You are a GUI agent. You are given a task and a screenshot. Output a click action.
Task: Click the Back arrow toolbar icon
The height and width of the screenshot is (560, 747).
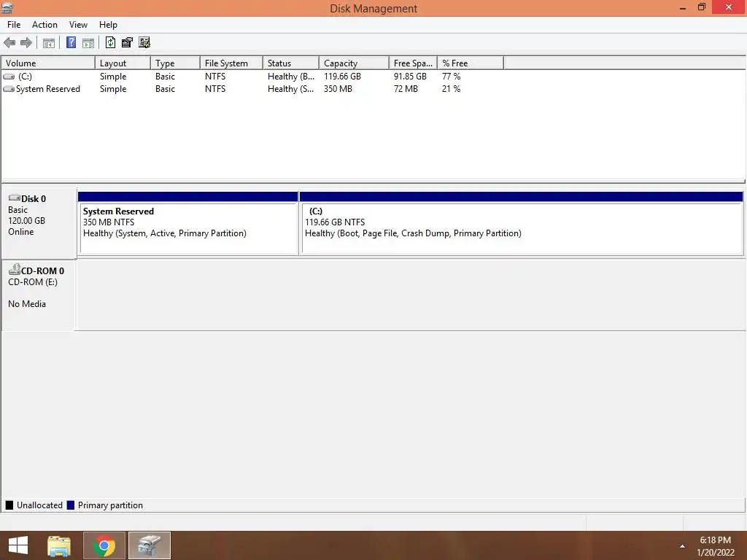click(9, 43)
